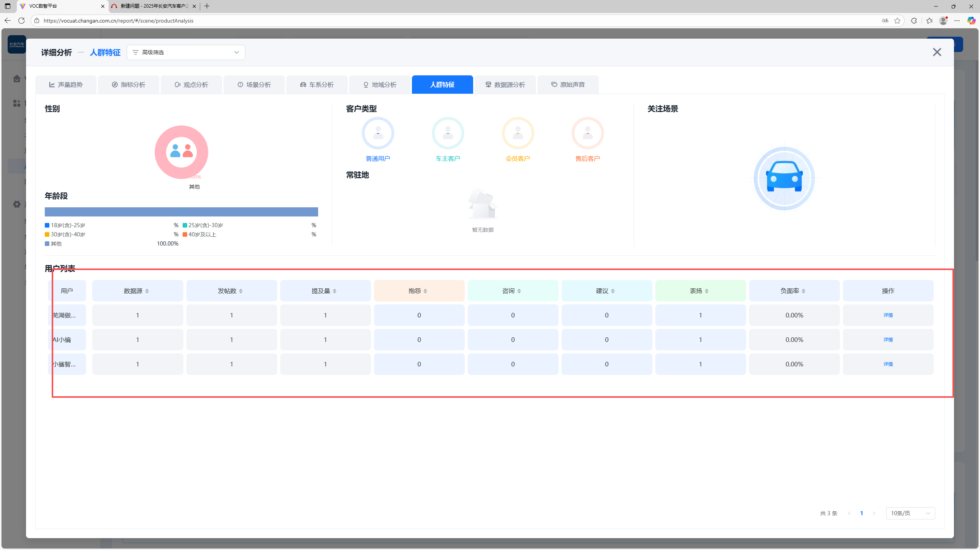Expand the 高级筛选 dropdown

236,52
